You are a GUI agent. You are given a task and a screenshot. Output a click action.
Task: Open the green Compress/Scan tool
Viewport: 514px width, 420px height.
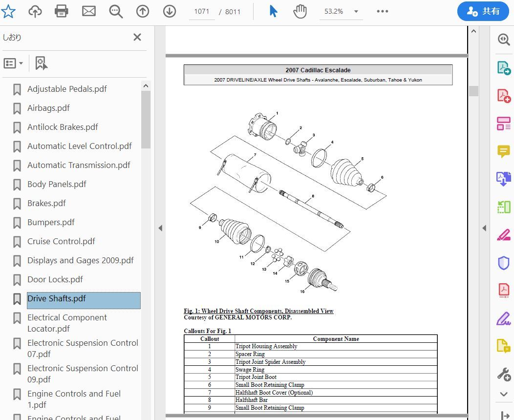coord(504,207)
